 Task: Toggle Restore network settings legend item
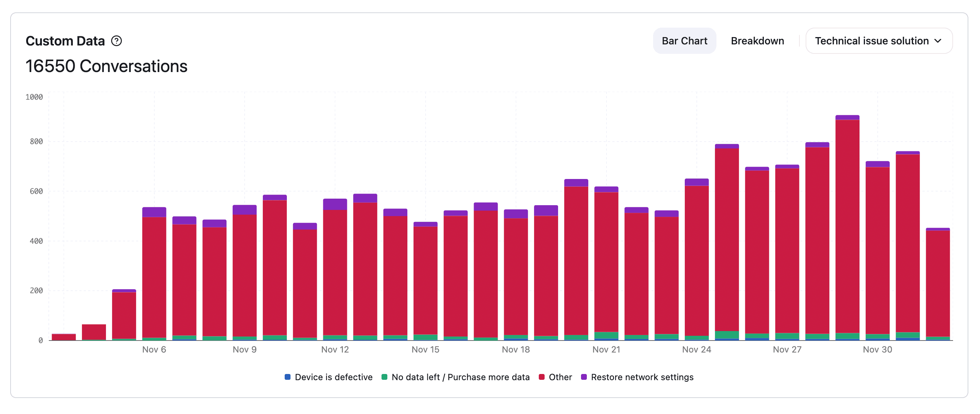642,377
